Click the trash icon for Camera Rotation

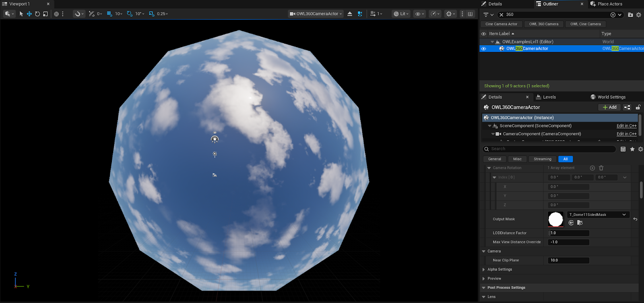pos(601,168)
